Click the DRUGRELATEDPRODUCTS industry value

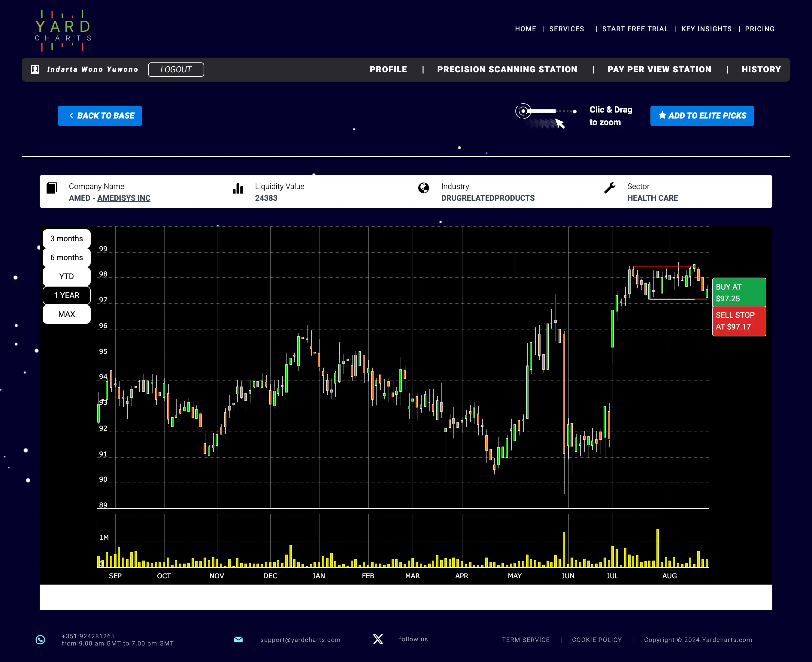[x=488, y=198]
